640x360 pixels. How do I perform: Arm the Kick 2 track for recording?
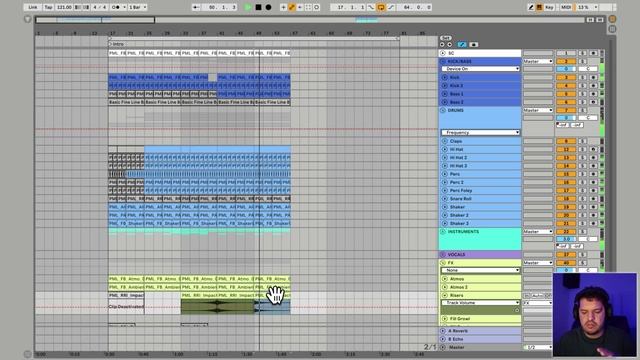tap(593, 86)
